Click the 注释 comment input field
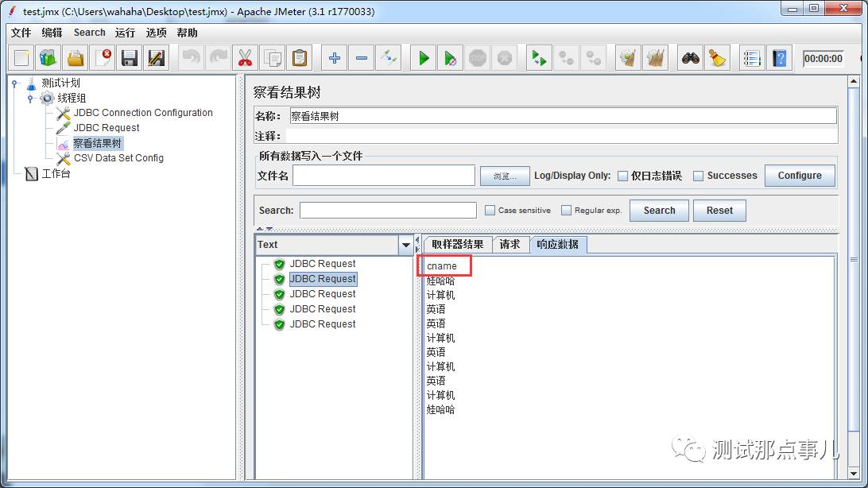The width and height of the screenshot is (868, 488). coord(563,136)
